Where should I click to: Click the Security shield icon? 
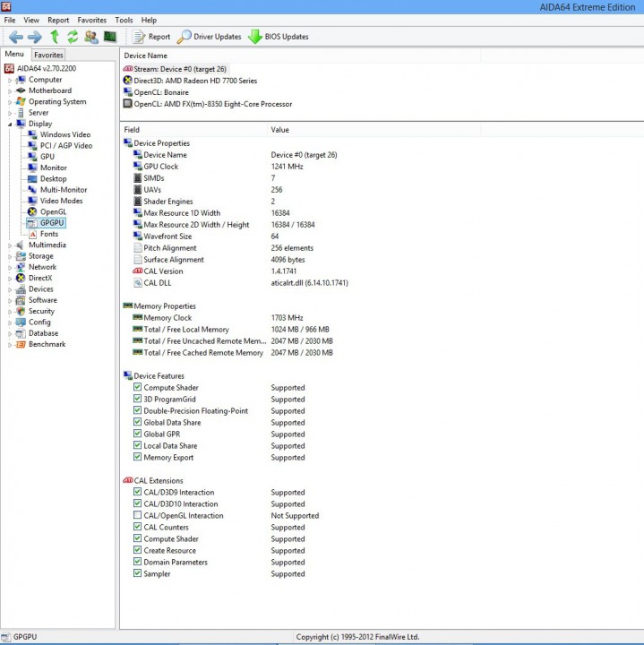coord(21,312)
